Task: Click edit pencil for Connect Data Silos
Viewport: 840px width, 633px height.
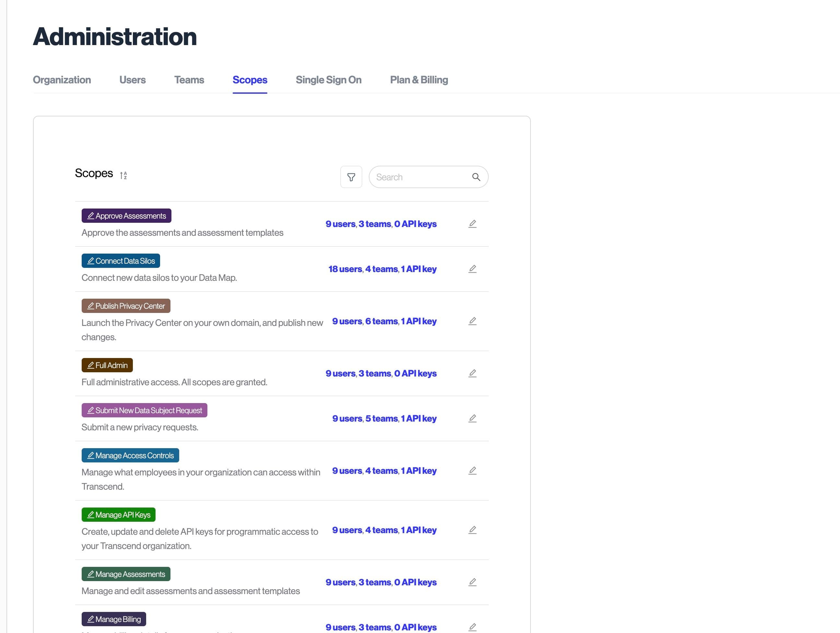Action: 472,269
